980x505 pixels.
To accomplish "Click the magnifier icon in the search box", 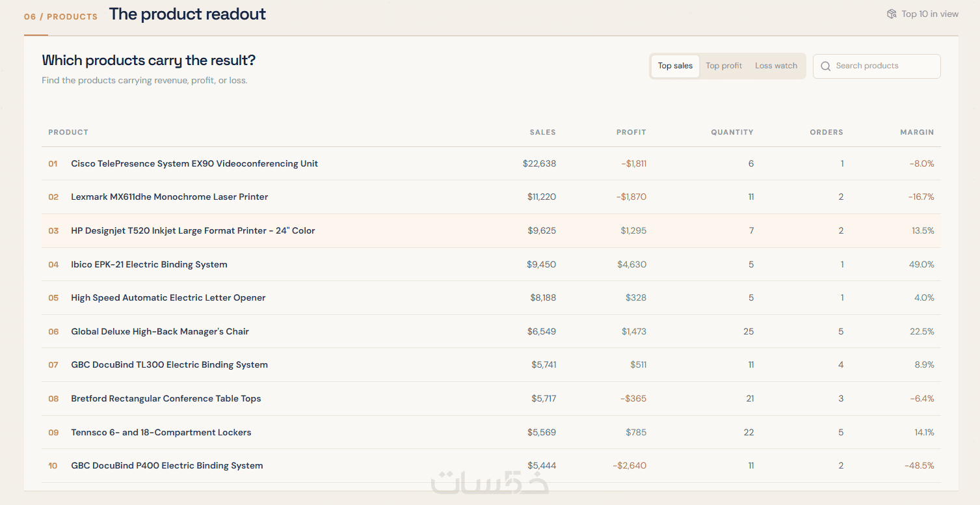I will pos(826,66).
